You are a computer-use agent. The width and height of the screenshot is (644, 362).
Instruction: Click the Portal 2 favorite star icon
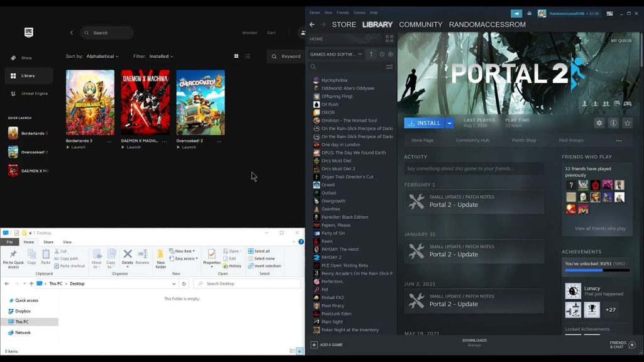(627, 123)
